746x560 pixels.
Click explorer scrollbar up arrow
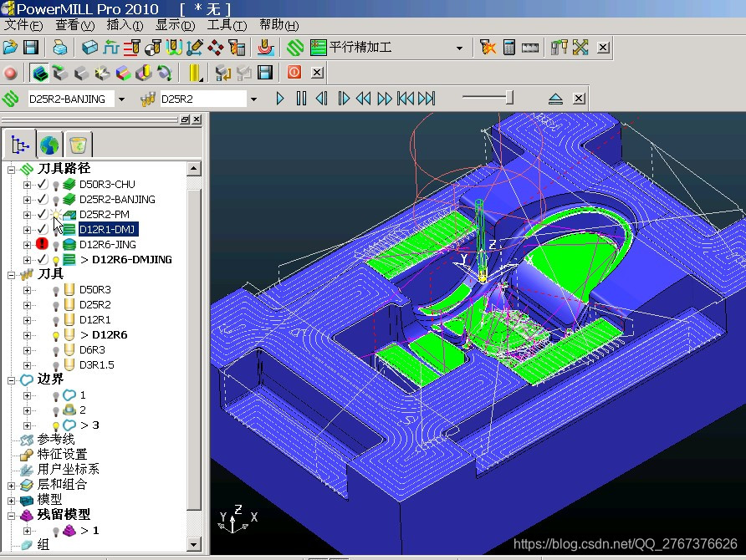[x=194, y=168]
